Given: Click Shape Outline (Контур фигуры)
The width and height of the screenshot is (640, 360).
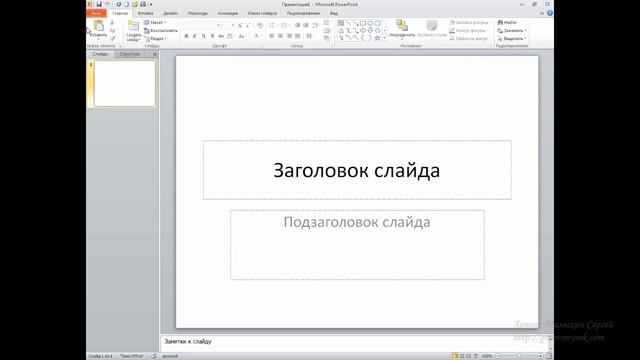Looking at the screenshot, I should click(468, 31).
